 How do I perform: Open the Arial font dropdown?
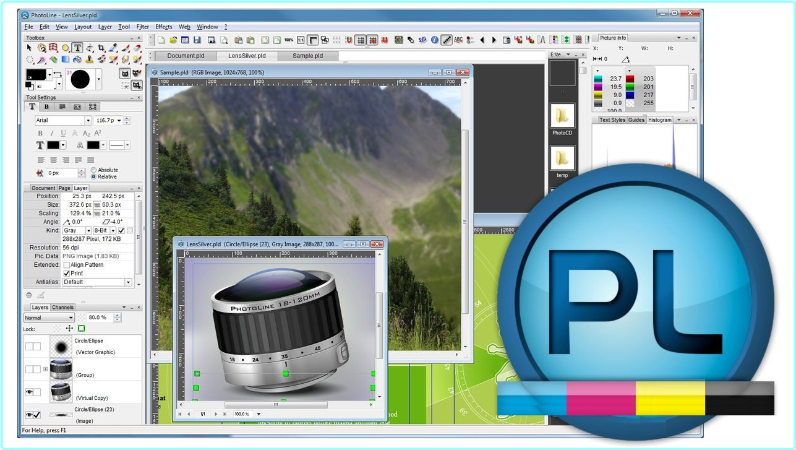(88, 120)
